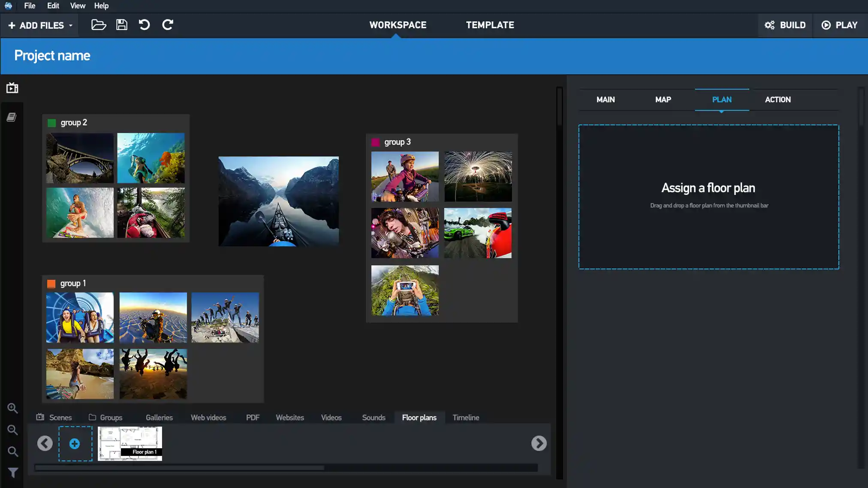868x488 pixels.
Task: Click the add files button
Action: (39, 25)
